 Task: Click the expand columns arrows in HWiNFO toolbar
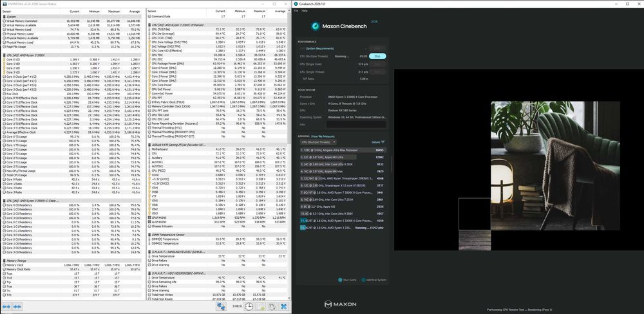click(6, 307)
